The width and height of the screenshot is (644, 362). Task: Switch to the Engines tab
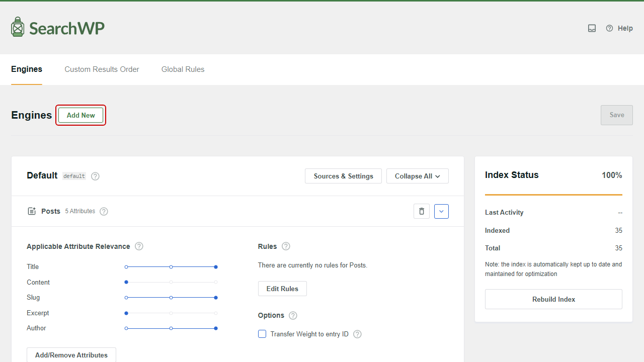click(27, 69)
